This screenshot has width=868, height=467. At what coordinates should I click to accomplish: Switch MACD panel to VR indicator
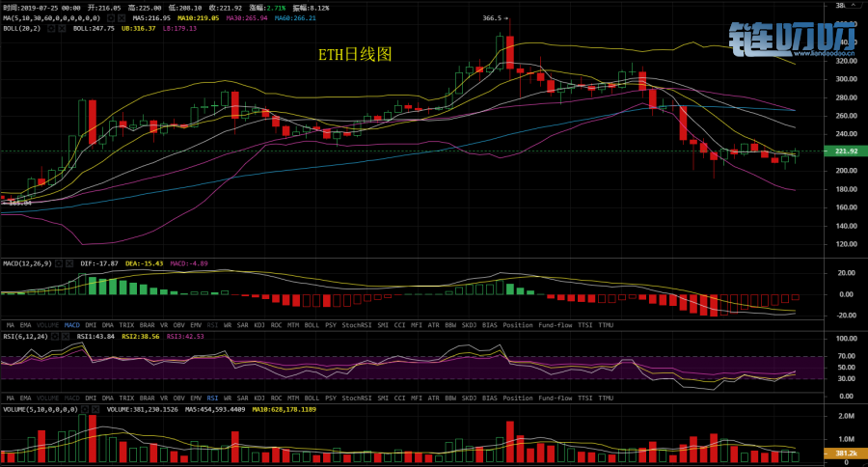(x=164, y=325)
